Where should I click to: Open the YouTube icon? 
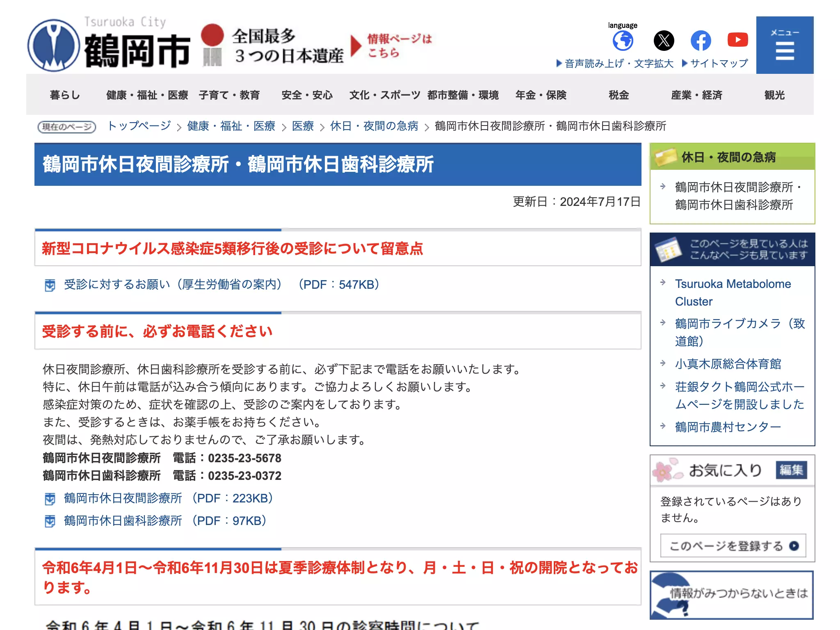(737, 40)
